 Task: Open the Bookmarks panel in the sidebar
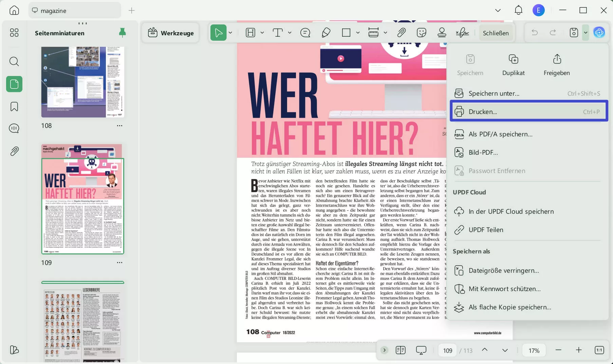pyautogui.click(x=14, y=107)
